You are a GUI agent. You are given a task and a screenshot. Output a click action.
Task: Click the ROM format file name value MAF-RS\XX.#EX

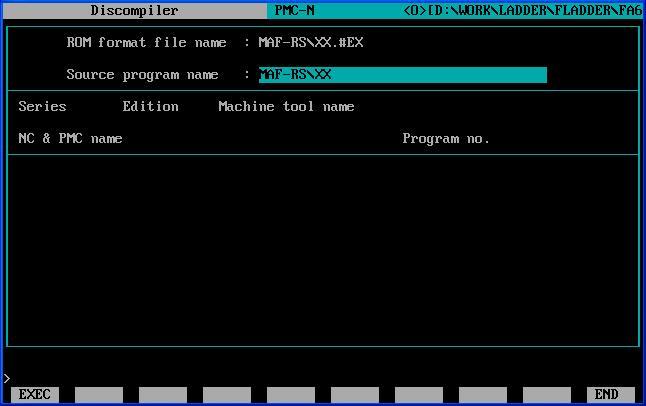click(311, 42)
